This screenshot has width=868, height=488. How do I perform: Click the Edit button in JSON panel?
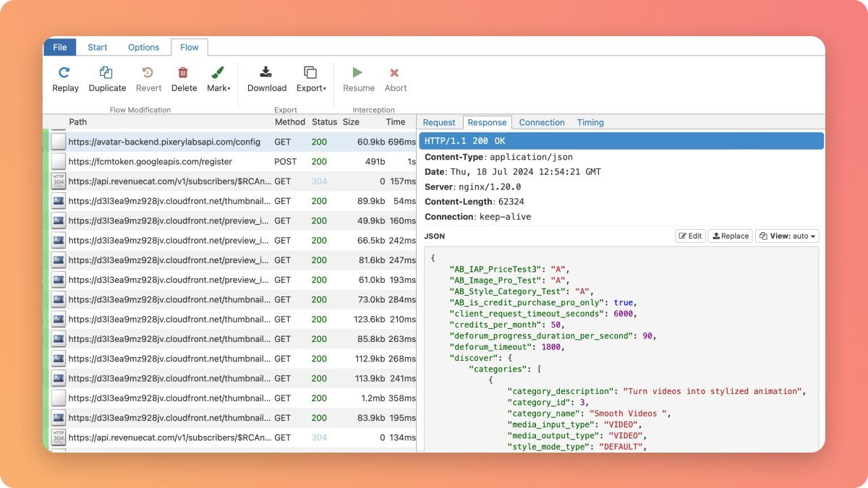point(690,236)
